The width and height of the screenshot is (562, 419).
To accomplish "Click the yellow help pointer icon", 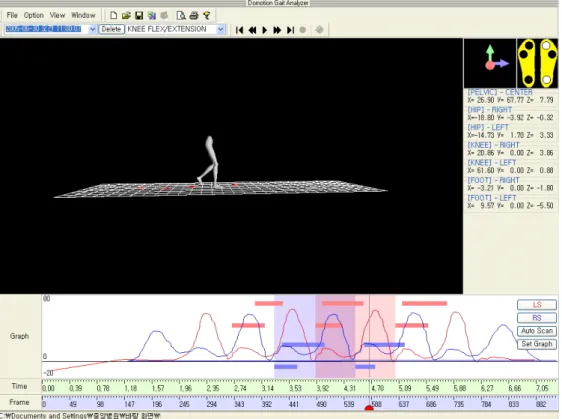I will (x=206, y=15).
